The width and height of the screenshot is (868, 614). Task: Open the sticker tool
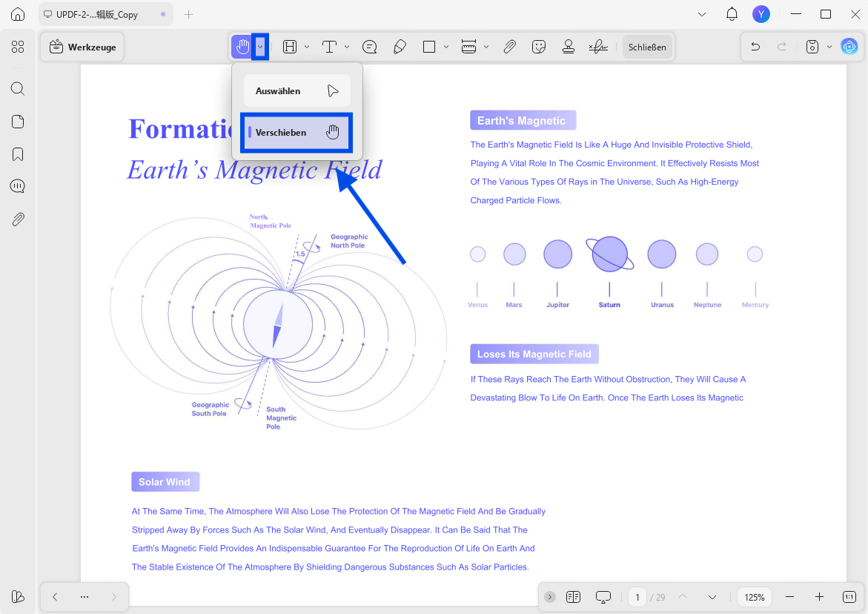point(539,47)
